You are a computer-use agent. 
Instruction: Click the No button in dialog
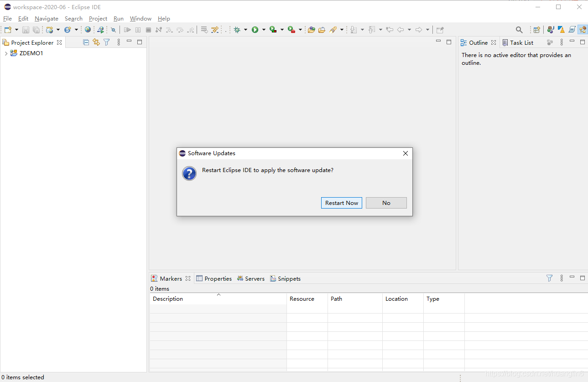point(386,203)
